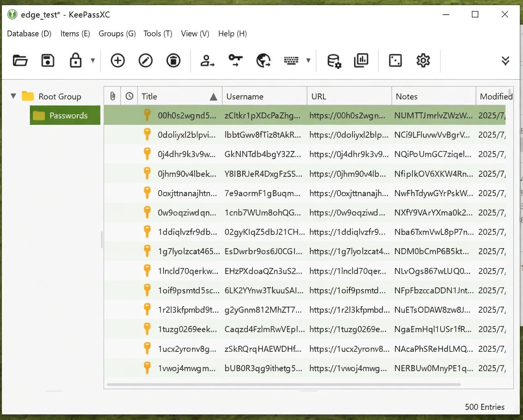This screenshot has height=420, width=523.
Task: Sort entries by Username column header
Action: pos(265,96)
